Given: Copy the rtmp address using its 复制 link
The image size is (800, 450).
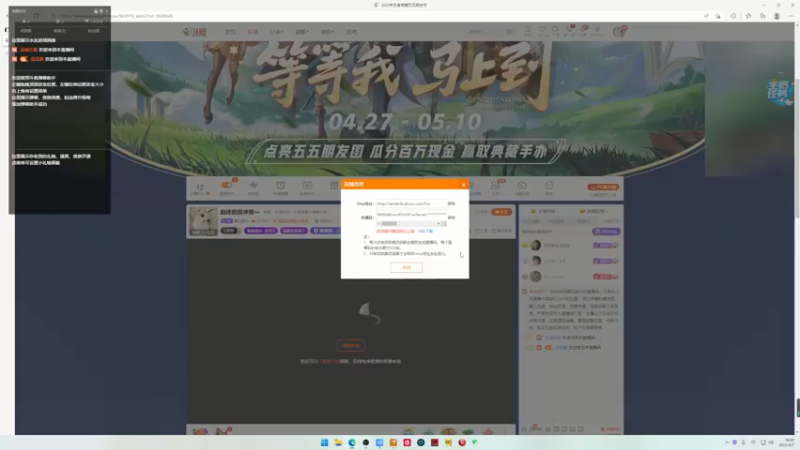Looking at the screenshot, I should 452,204.
